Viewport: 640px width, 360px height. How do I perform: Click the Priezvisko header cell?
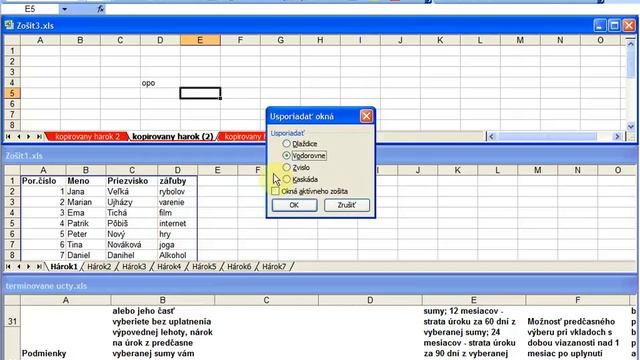click(x=132, y=181)
